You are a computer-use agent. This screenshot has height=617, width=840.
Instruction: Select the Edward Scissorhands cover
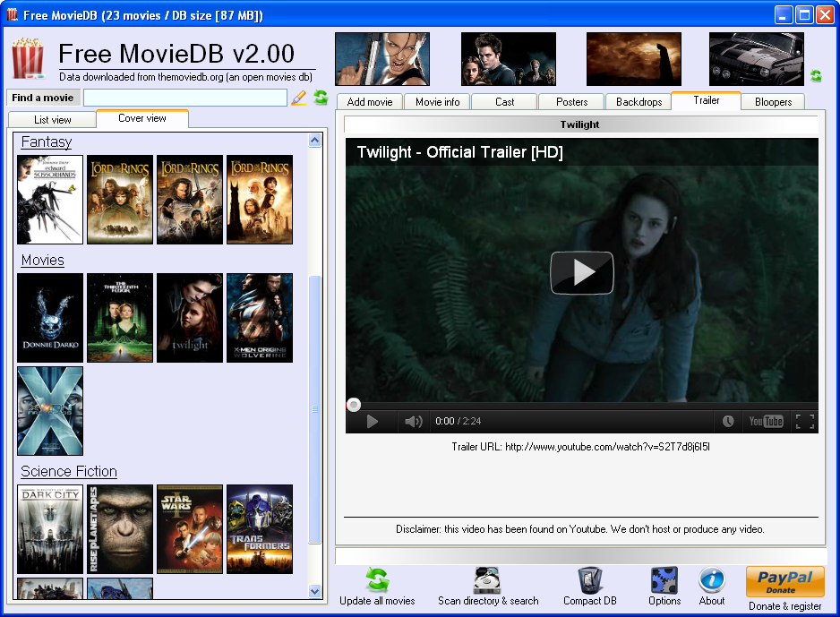click(50, 200)
